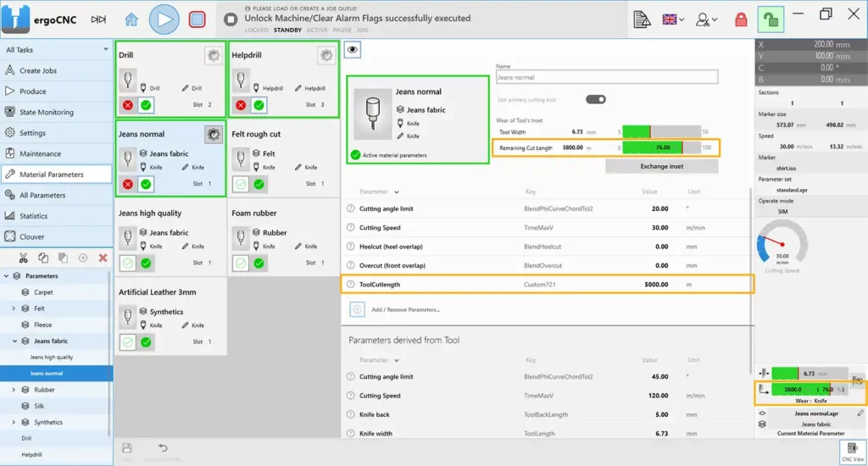
Task: Open the document report icon in top bar
Action: click(x=642, y=19)
